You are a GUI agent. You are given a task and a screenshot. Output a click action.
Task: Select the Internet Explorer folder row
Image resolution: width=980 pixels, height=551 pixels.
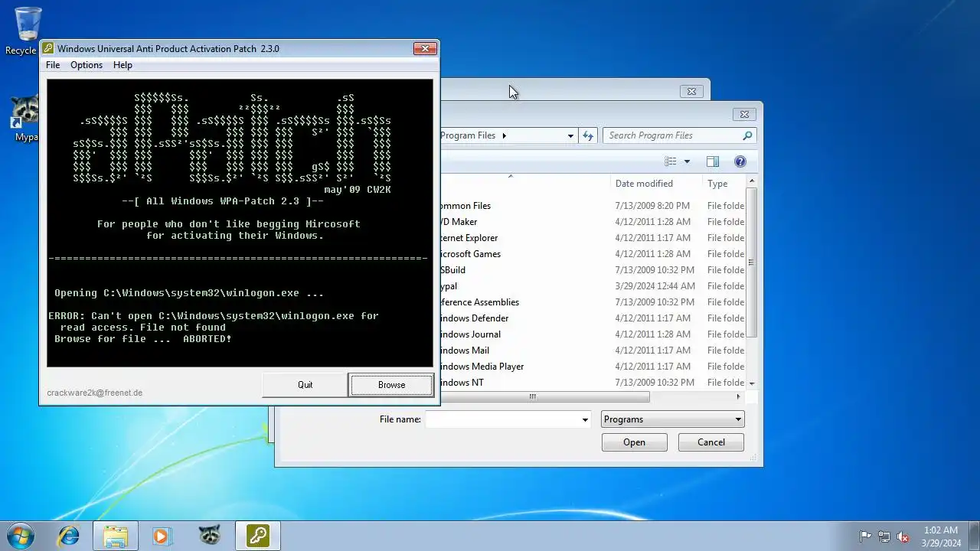(592, 238)
